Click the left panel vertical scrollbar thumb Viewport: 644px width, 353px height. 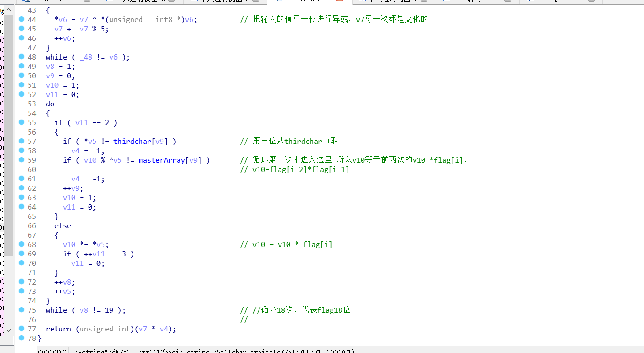[x=8, y=136]
